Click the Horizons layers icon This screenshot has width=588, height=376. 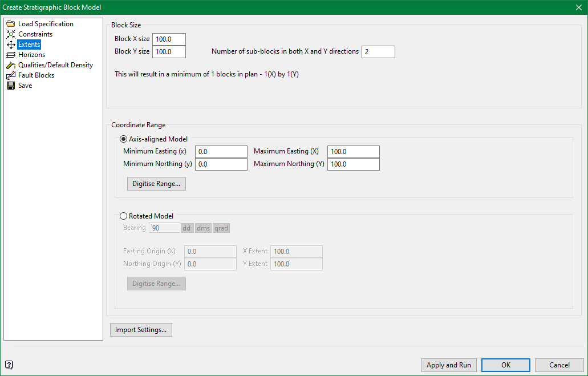click(11, 54)
